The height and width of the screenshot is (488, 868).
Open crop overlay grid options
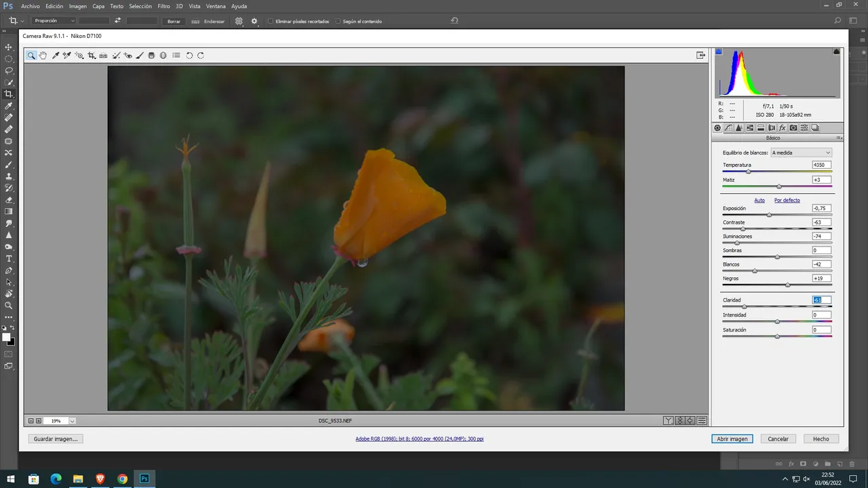click(x=239, y=21)
